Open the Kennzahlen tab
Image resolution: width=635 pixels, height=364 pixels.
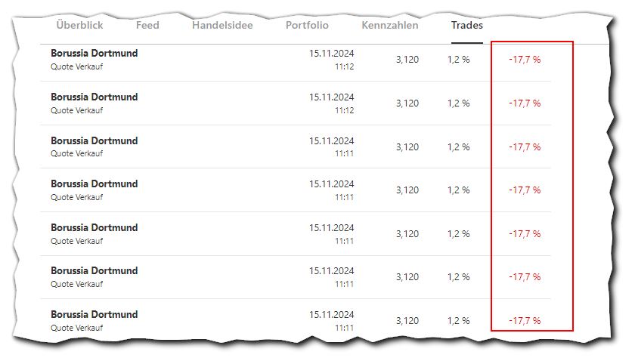pos(389,25)
